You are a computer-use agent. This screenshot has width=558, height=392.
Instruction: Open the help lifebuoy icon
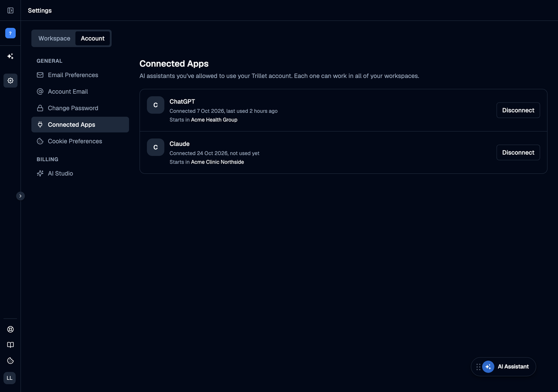point(10,329)
